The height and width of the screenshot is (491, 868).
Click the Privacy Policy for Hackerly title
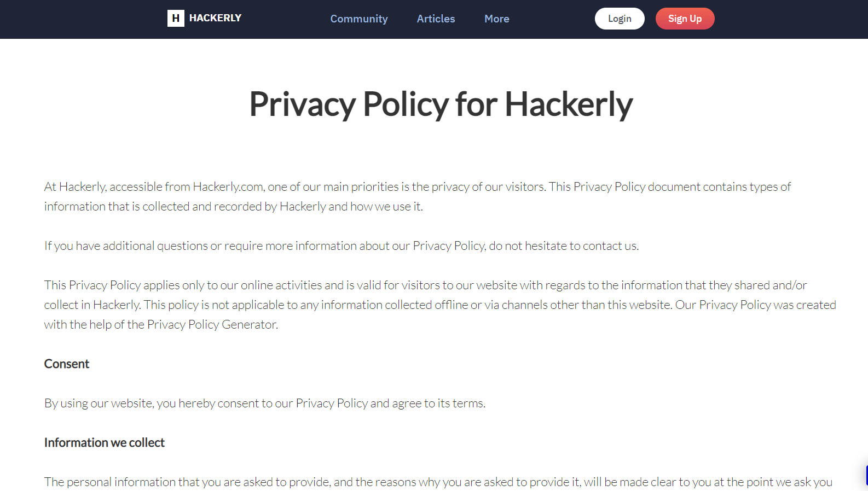[441, 104]
